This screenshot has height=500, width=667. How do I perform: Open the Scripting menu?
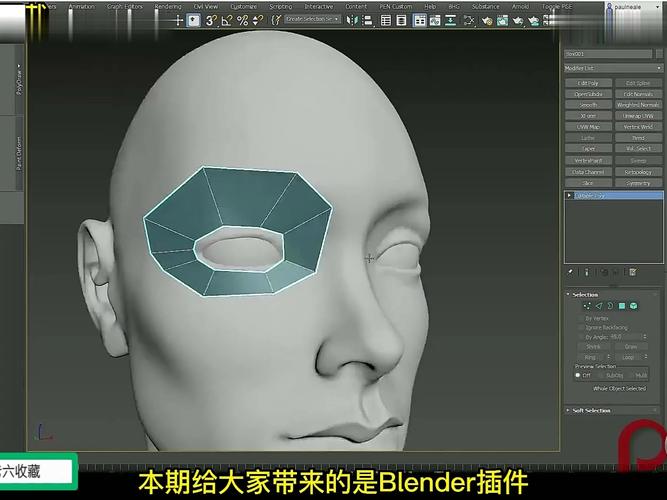[281, 6]
